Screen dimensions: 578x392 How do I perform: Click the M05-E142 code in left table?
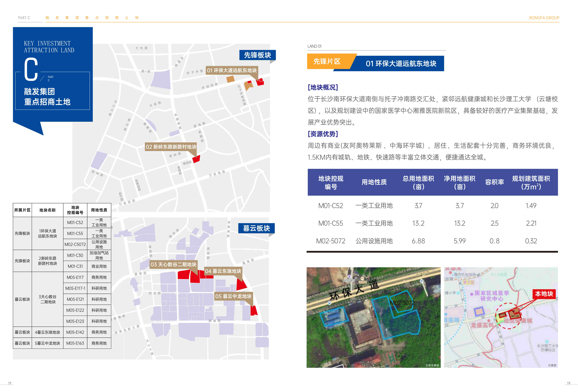[75, 332]
